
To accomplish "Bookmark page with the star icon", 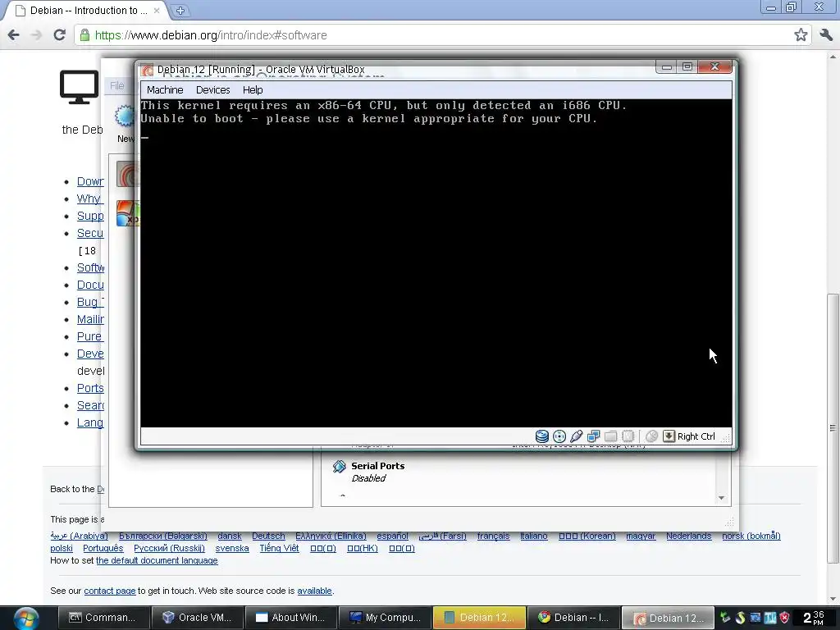I will coord(801,35).
